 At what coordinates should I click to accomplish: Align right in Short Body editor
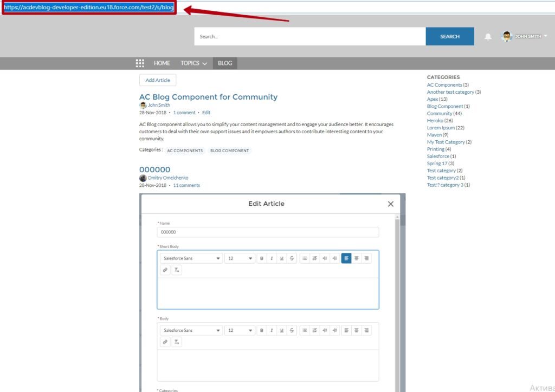366,258
